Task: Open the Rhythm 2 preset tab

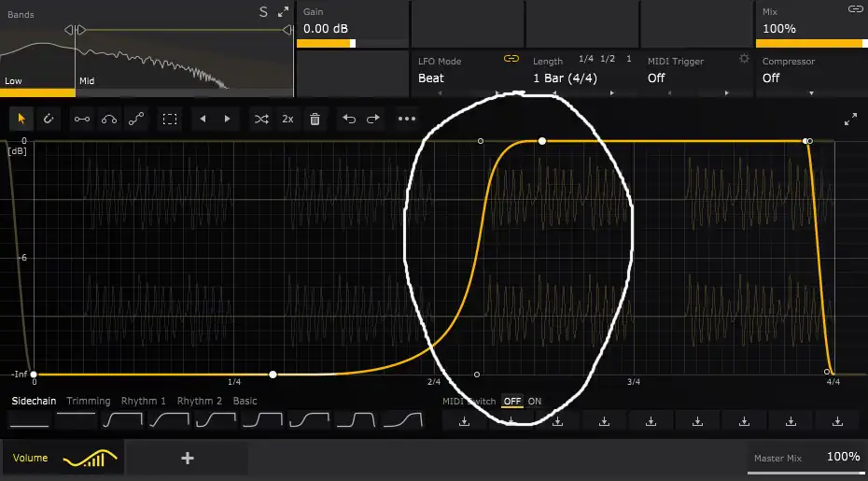Action: [x=200, y=401]
